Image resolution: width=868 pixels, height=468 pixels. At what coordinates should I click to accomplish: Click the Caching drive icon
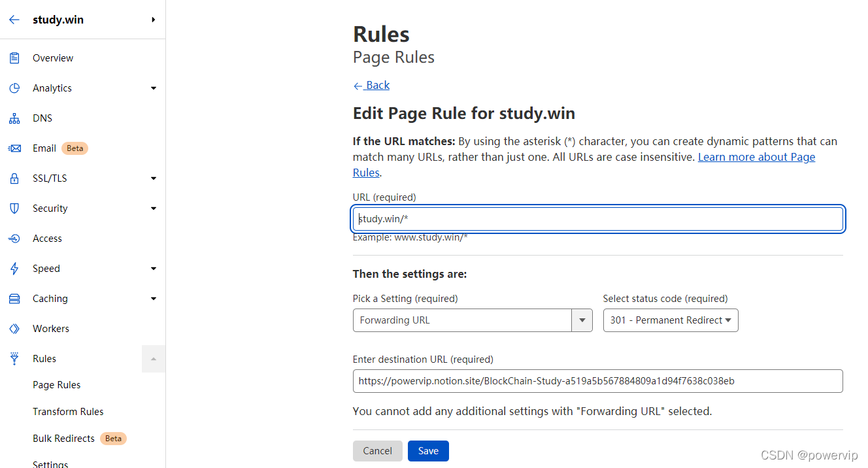(x=14, y=299)
